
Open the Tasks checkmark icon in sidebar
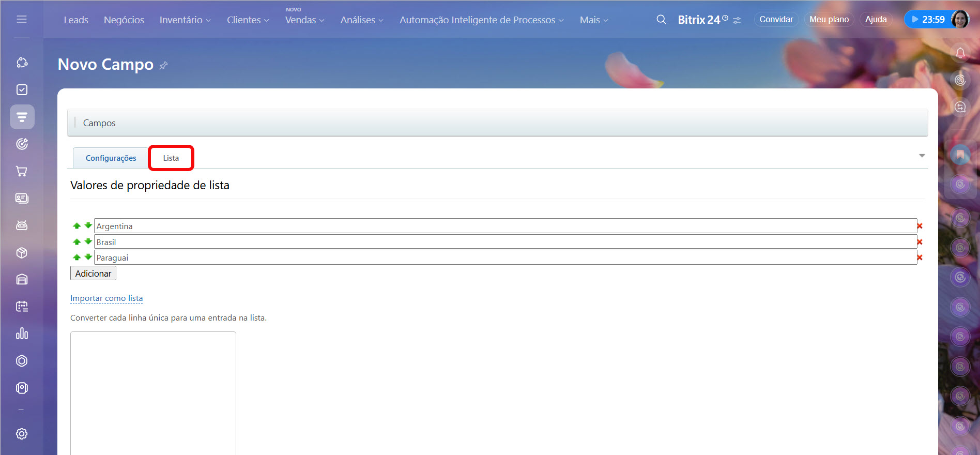[x=22, y=90]
